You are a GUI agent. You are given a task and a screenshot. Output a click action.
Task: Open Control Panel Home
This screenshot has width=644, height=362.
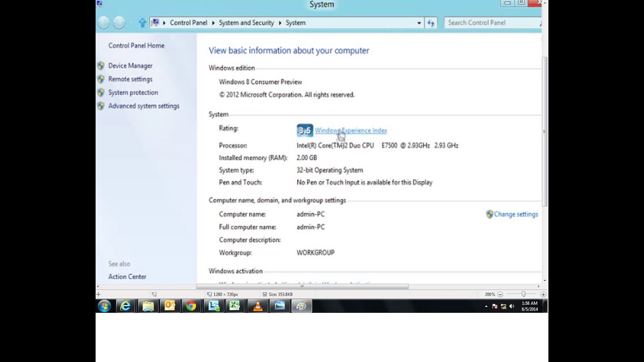point(136,45)
